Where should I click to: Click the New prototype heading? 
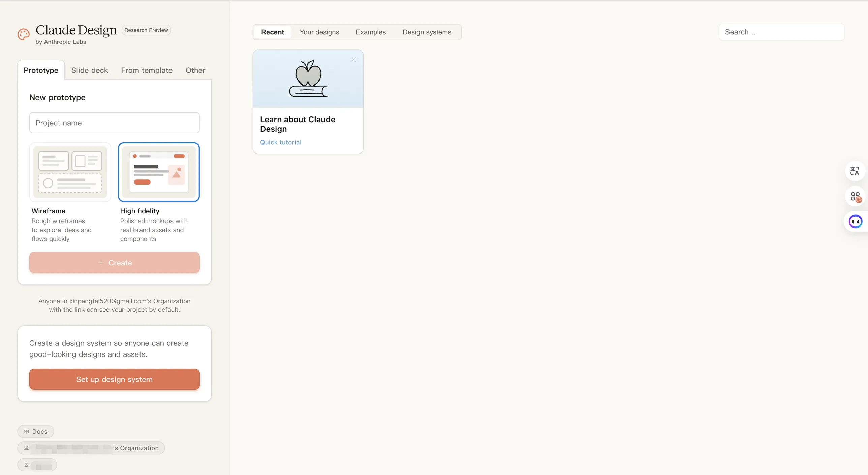(57, 97)
